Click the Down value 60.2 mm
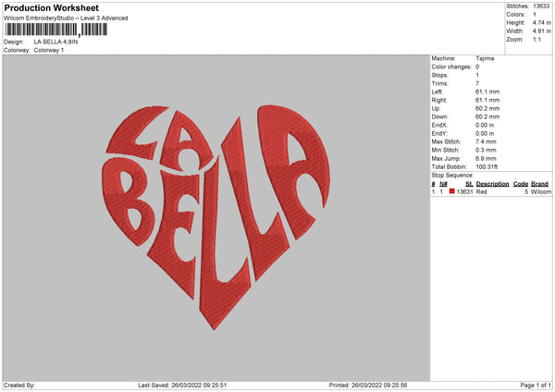The width and height of the screenshot is (555, 392). tap(487, 116)
